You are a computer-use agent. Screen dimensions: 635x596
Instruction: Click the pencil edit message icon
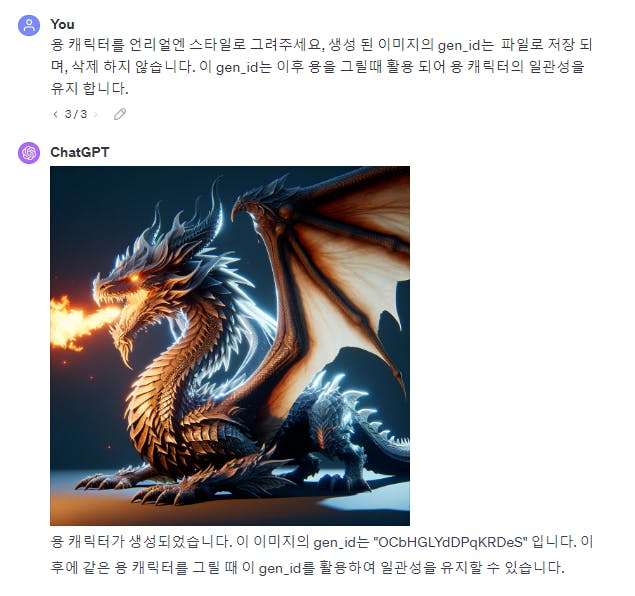(119, 114)
